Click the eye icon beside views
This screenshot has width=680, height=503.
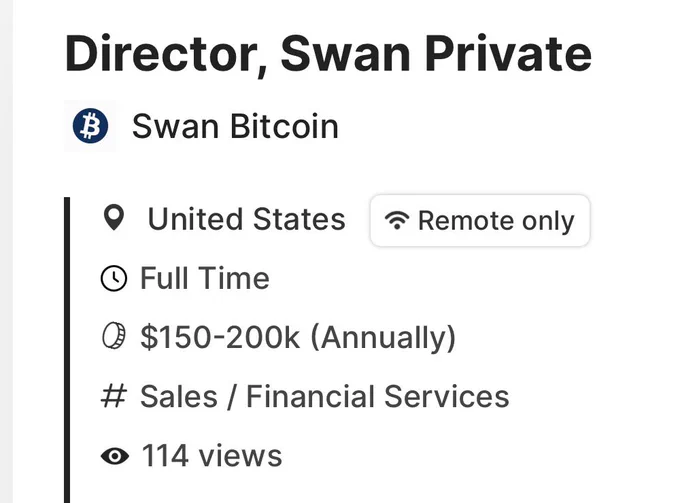click(x=114, y=456)
